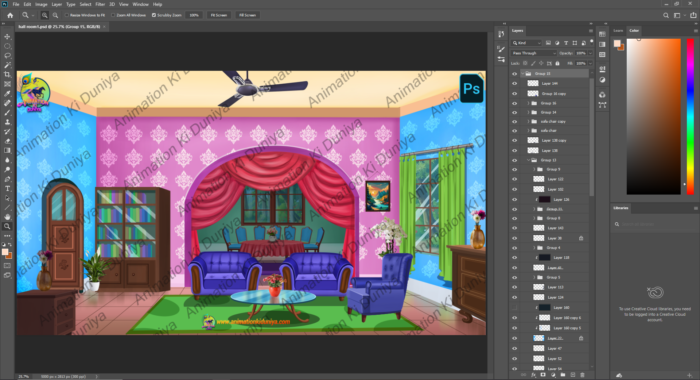Choose Zoom Out mode in options bar
The height and width of the screenshot is (380, 700).
click(x=55, y=15)
